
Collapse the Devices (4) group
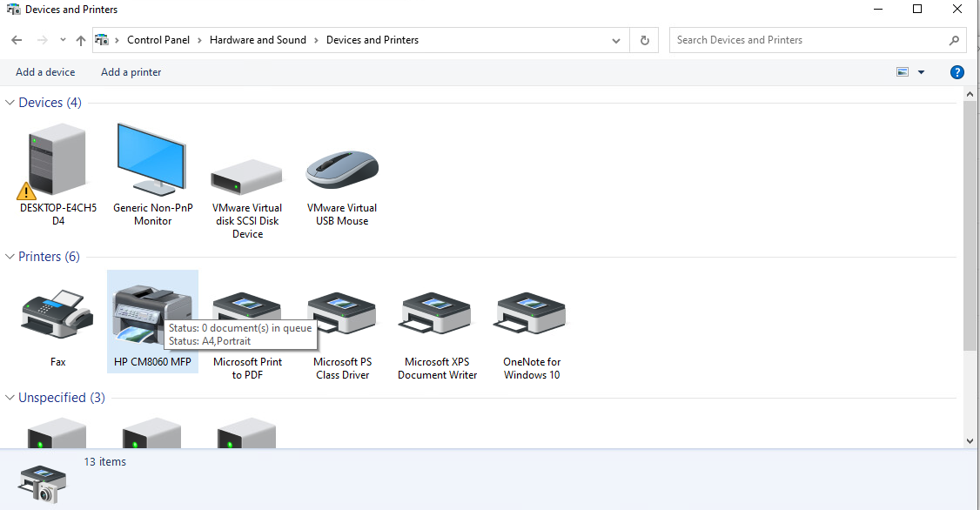coord(10,103)
